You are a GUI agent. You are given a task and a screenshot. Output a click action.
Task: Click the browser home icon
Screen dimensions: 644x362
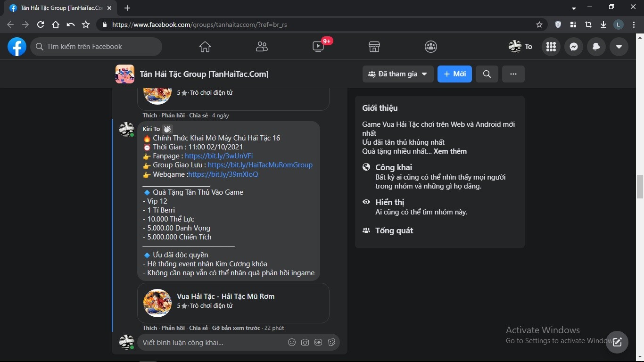pyautogui.click(x=56, y=25)
